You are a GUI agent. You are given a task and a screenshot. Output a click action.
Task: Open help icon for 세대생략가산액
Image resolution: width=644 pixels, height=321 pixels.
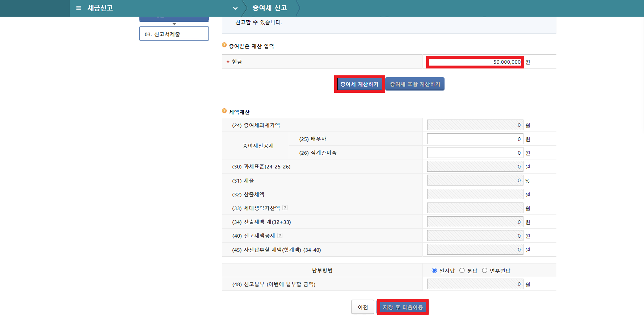tap(285, 208)
